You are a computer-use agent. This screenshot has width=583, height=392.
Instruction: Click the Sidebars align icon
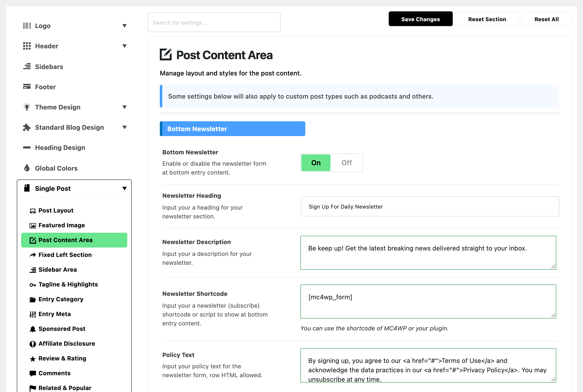pos(27,67)
